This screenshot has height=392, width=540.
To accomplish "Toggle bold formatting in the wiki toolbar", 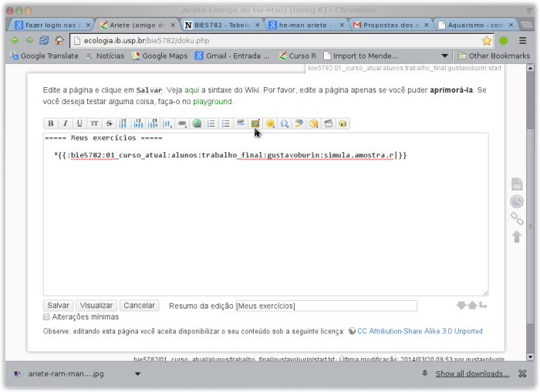I will 51,123.
